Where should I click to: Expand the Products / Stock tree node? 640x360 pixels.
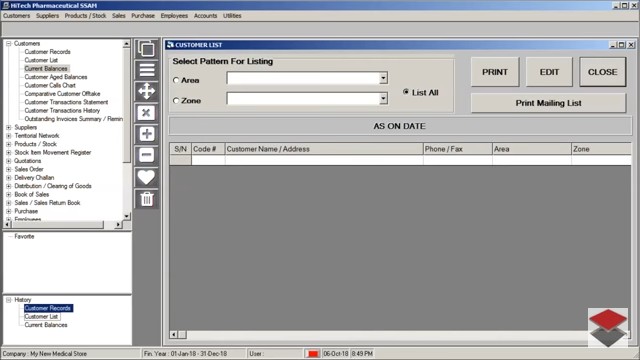pos(9,144)
